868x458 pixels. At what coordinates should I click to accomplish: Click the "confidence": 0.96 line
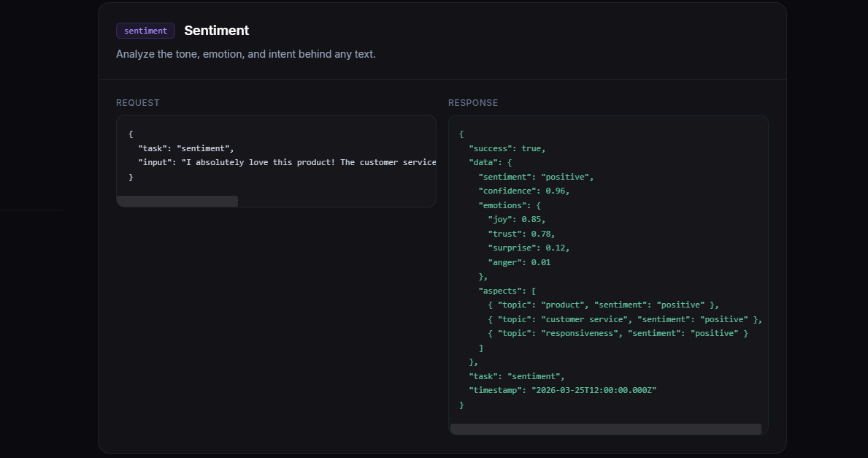[x=523, y=191]
